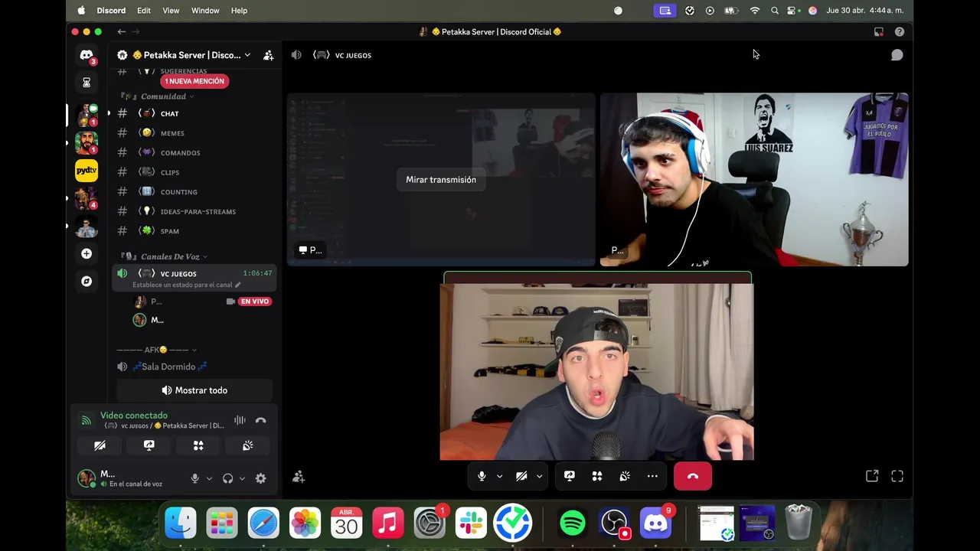Open output device arrow in user panel
This screenshot has width=980, height=551.
click(x=242, y=478)
